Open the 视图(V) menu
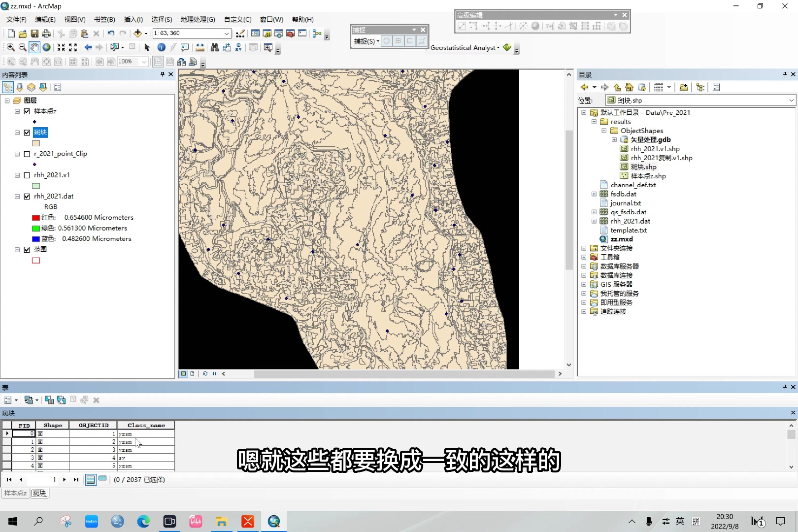Image resolution: width=798 pixels, height=532 pixels. pos(75,20)
